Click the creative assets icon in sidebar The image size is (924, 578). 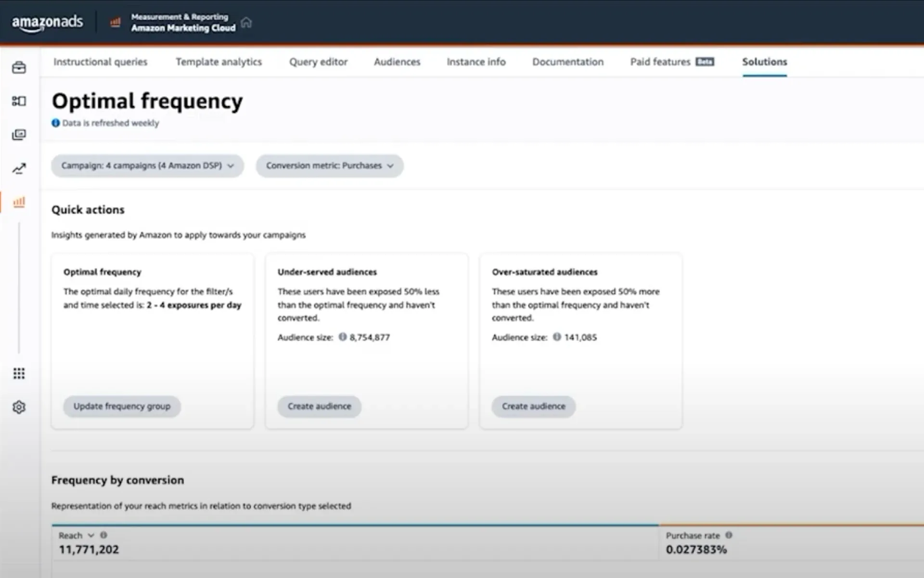(x=19, y=135)
